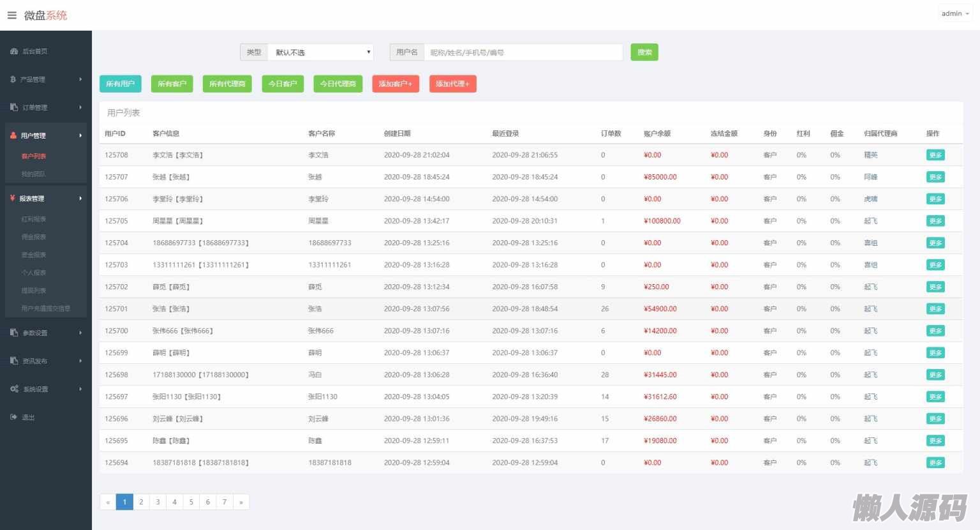Click the user icon for 用户管理
Screen dimensions: 980x530
coord(13,135)
